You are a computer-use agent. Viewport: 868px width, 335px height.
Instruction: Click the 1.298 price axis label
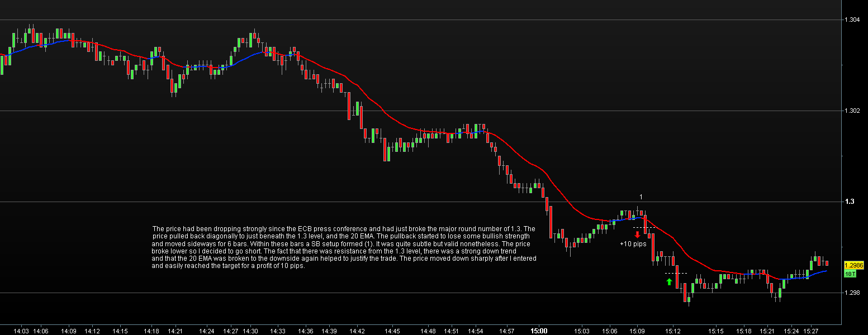tap(853, 293)
